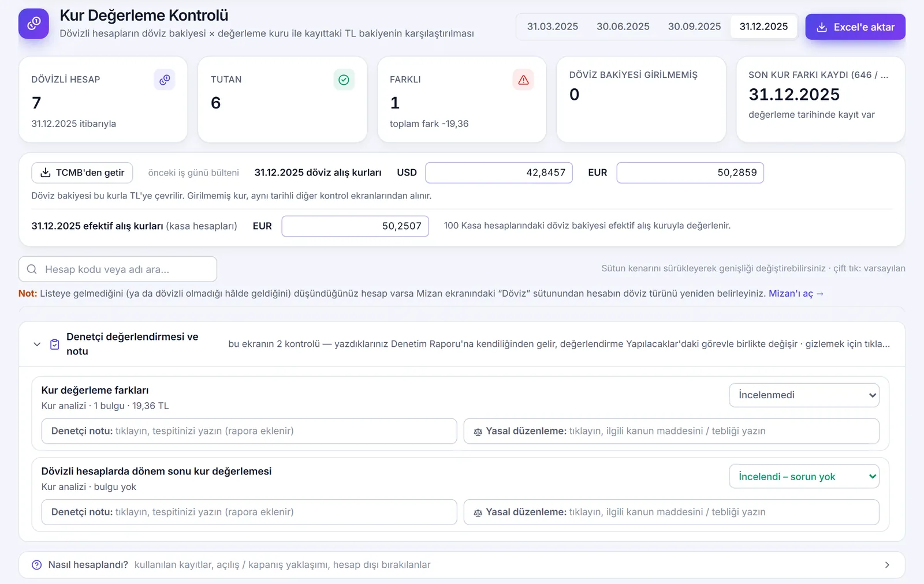Image resolution: width=924 pixels, height=584 pixels.
Task: Select the 31.03.2025 period tab
Action: [552, 27]
